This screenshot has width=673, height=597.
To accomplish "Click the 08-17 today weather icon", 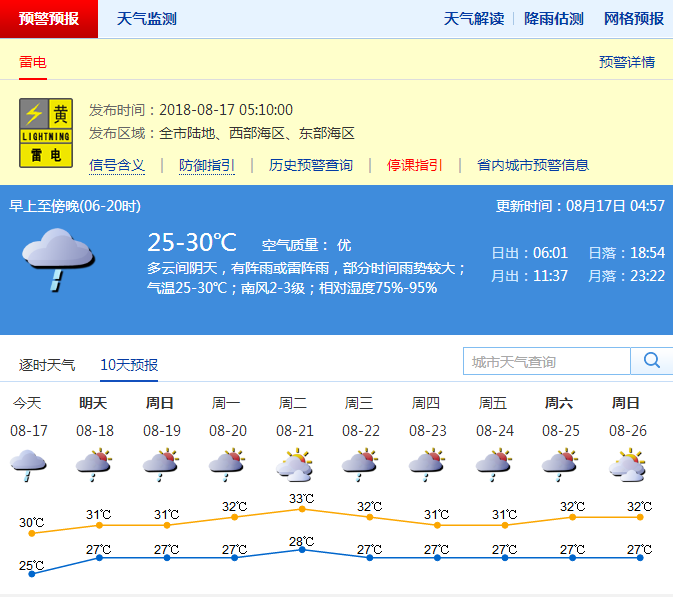I will 27,464.
